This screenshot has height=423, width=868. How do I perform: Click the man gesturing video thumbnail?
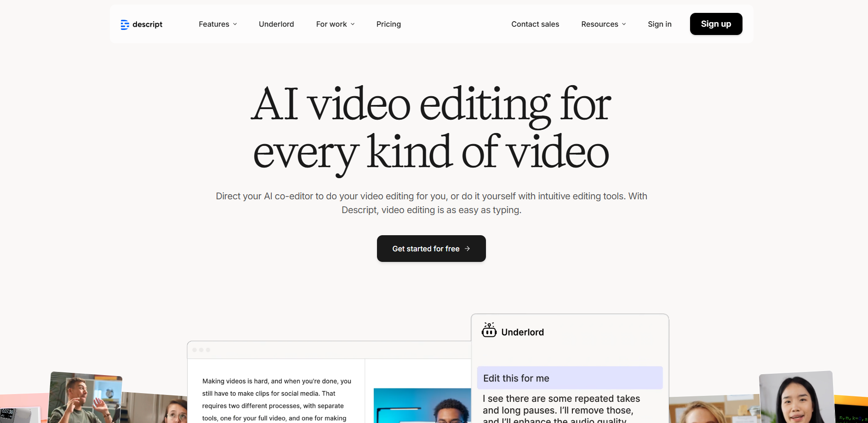pos(85,397)
